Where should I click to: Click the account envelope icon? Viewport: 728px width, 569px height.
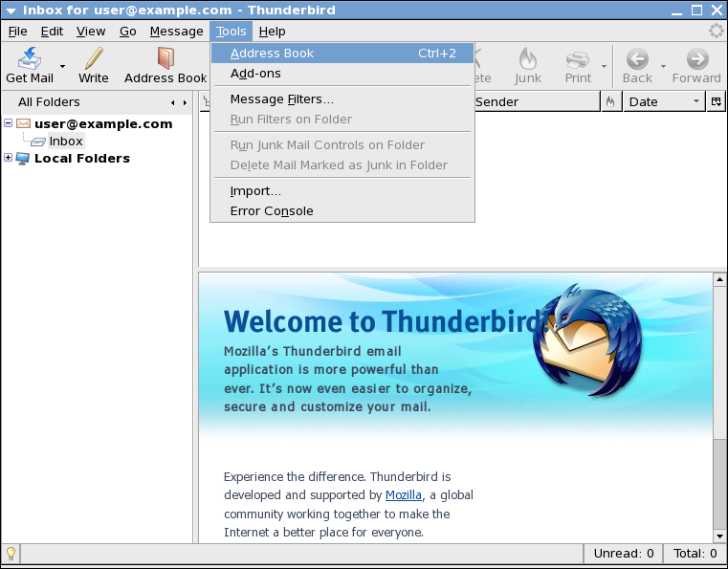click(23, 123)
